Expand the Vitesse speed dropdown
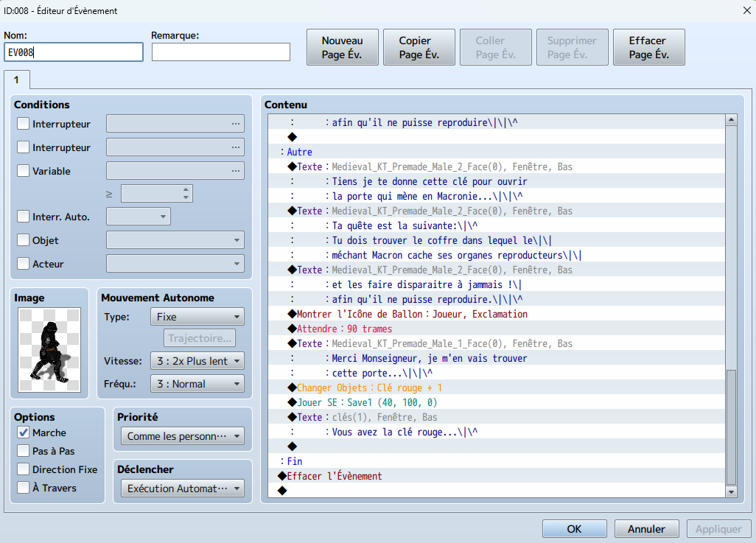Image resolution: width=756 pixels, height=543 pixels. [197, 360]
